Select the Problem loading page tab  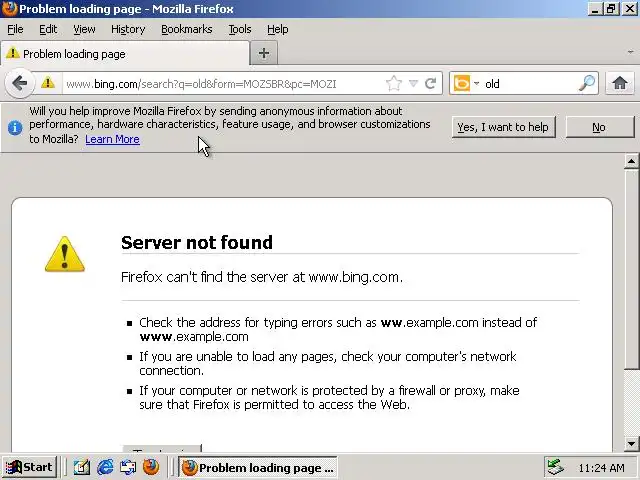[125, 53]
